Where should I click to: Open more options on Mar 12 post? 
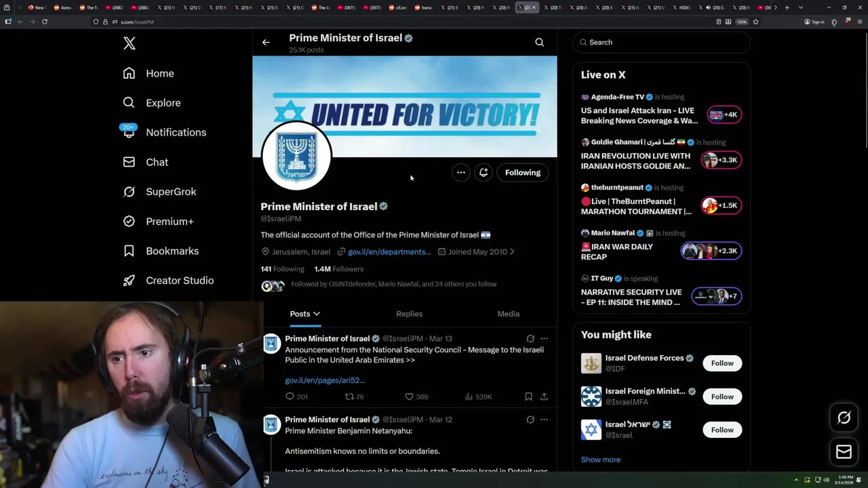click(544, 420)
